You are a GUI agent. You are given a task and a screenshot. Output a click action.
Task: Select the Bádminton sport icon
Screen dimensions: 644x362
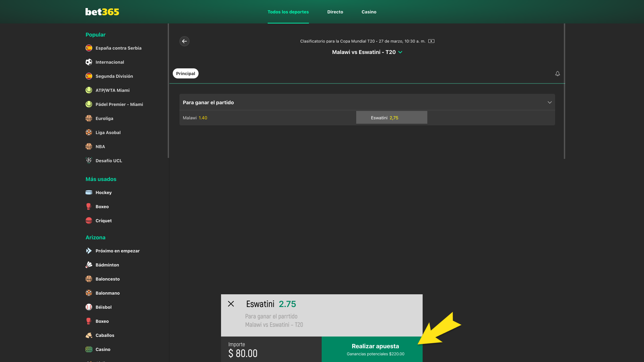pyautogui.click(x=89, y=265)
